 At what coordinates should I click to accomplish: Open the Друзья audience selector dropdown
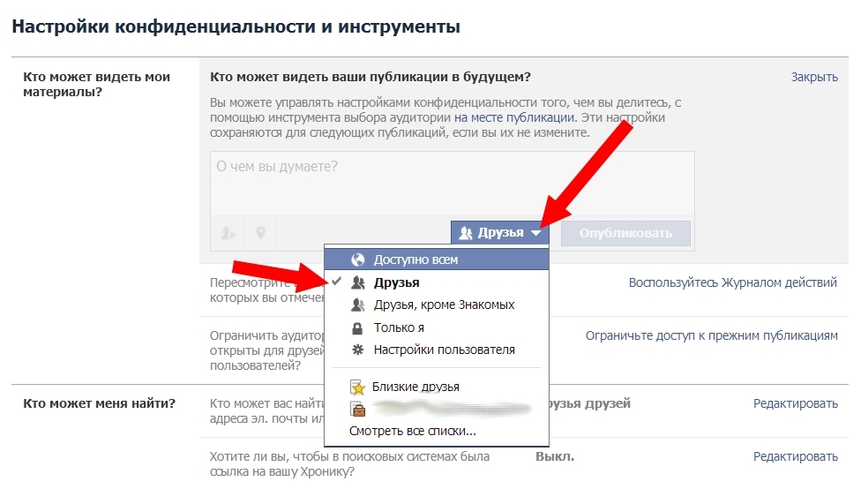[500, 233]
